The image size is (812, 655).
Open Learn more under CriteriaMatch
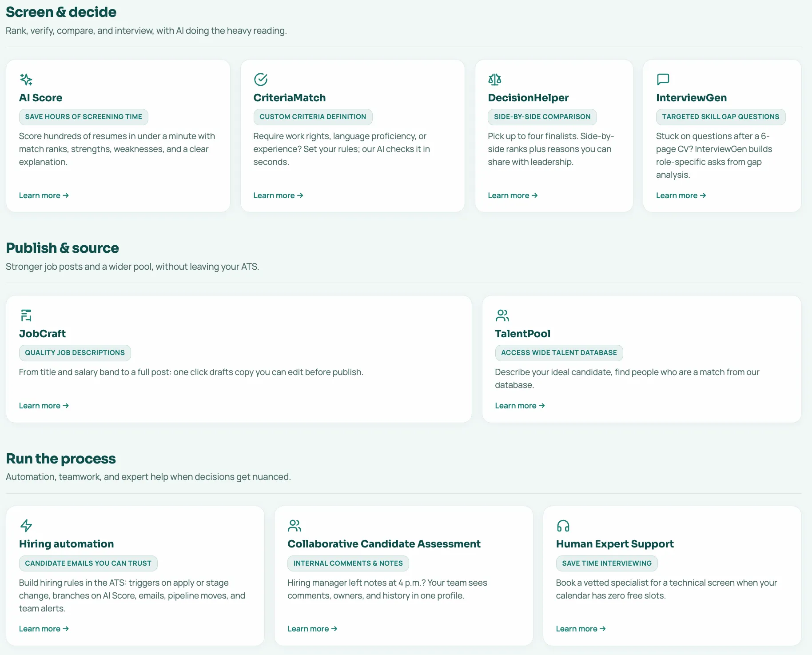coord(279,196)
